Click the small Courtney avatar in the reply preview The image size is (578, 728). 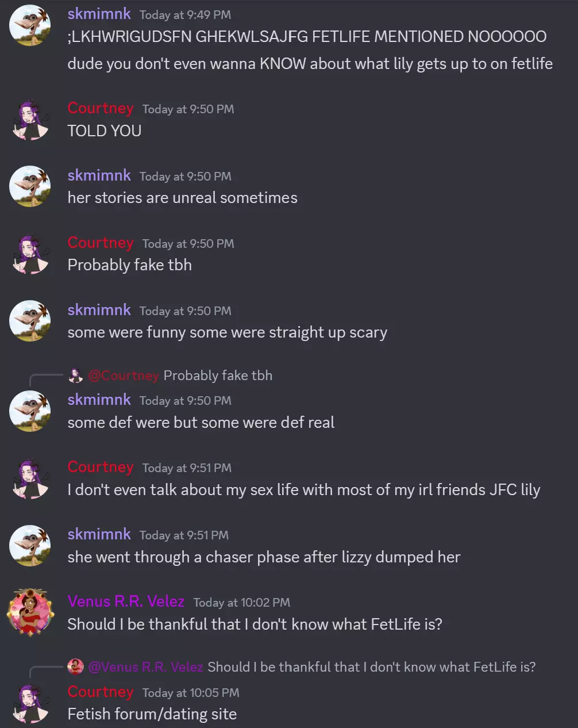coord(75,376)
